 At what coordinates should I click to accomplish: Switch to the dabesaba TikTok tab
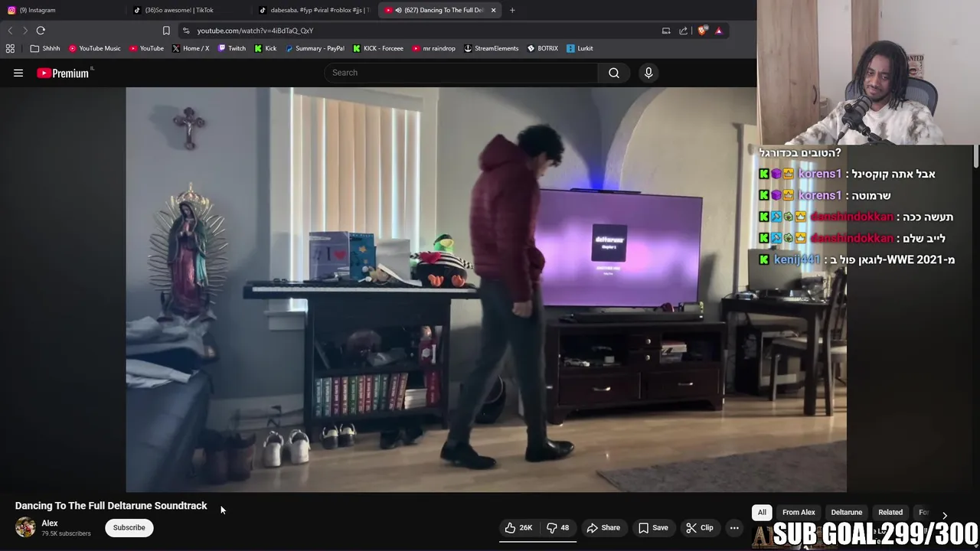click(314, 10)
